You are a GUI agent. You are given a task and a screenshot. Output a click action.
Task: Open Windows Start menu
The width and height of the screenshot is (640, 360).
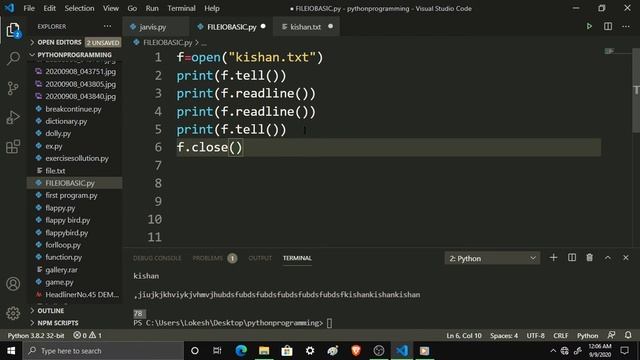pyautogui.click(x=11, y=351)
